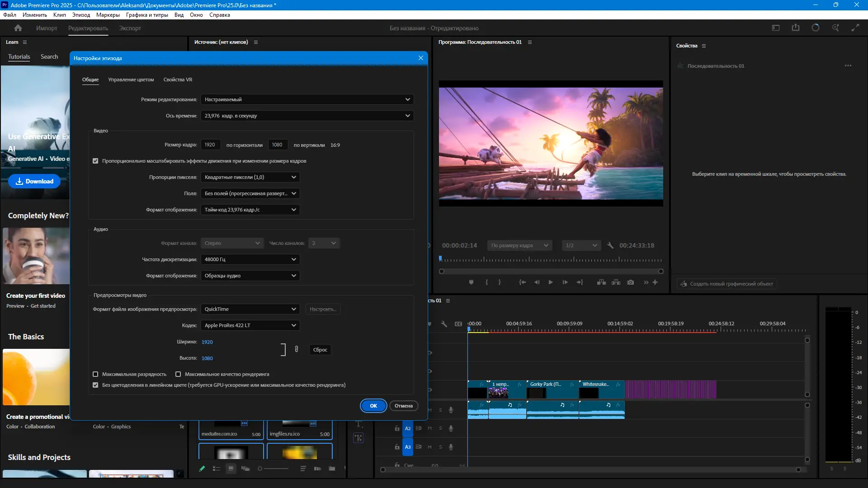Screen dimensions: 868x488
Task: Click the 'Сброс' button next to preview size
Action: (320, 349)
